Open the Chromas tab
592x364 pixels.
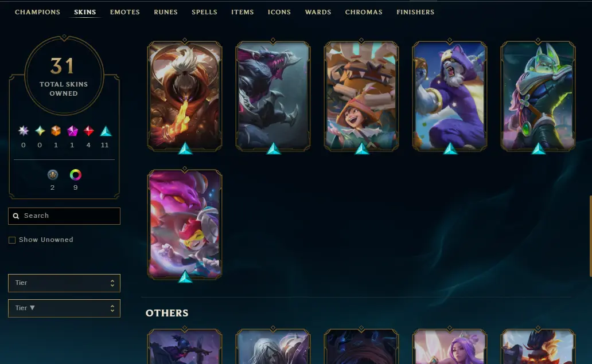364,12
